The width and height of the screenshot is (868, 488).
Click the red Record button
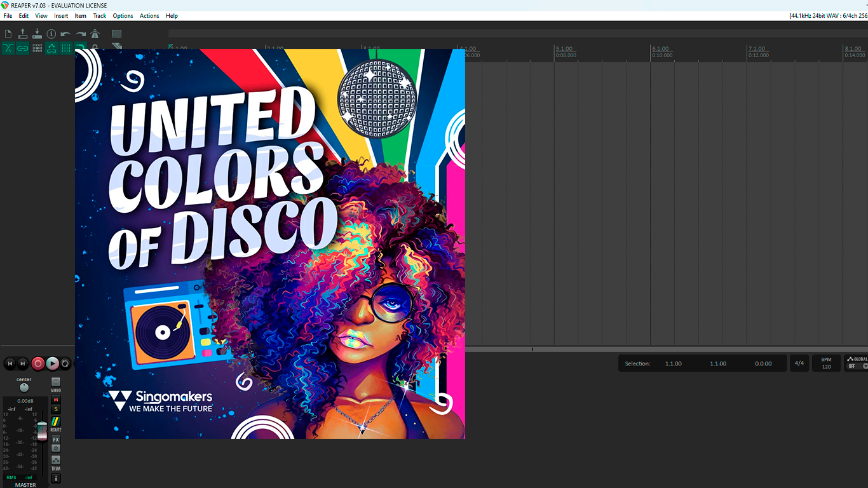point(38,363)
